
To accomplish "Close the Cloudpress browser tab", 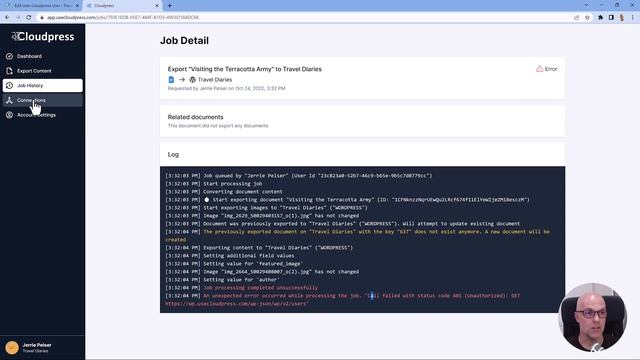I will (x=157, y=6).
